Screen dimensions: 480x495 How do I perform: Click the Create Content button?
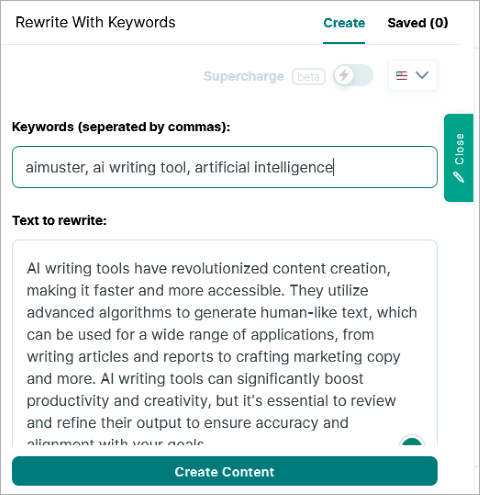(x=225, y=471)
